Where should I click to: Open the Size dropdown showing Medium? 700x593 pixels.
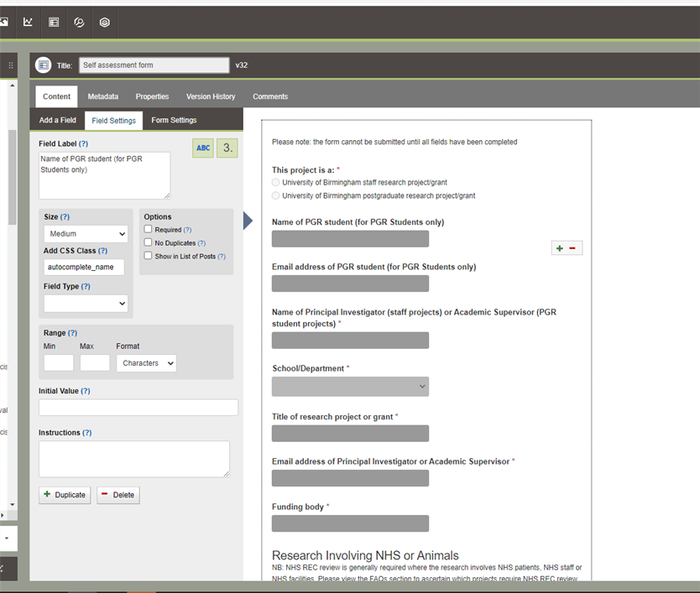[86, 234]
